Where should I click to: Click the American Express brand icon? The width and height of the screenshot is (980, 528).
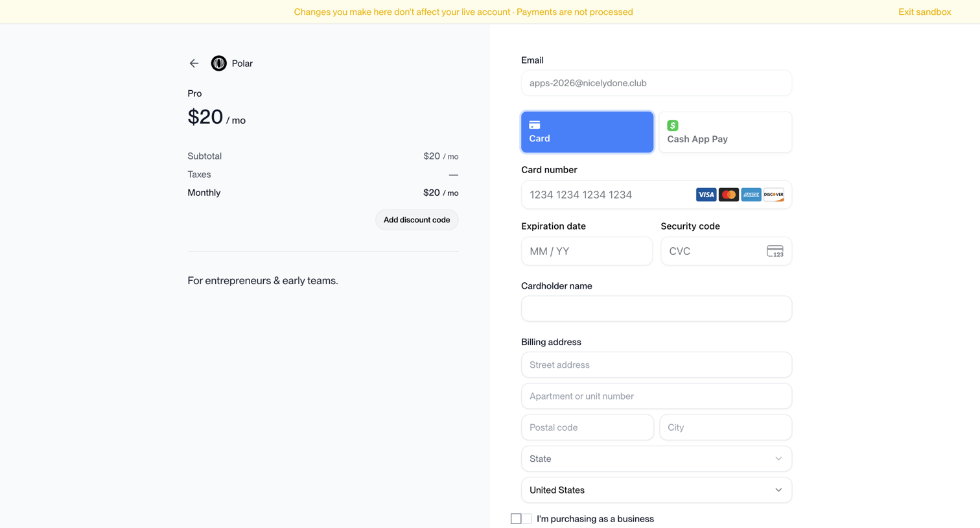click(x=751, y=195)
